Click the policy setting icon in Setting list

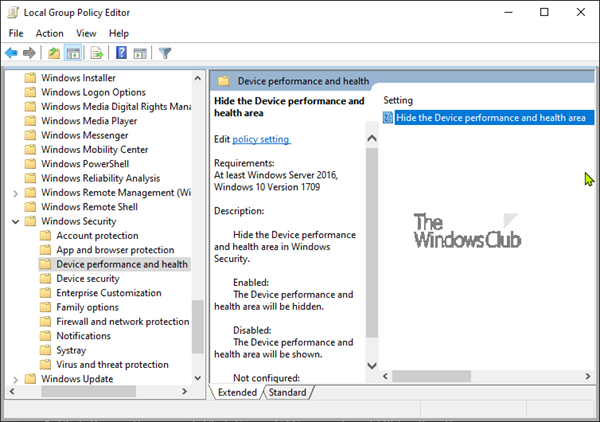pyautogui.click(x=388, y=117)
